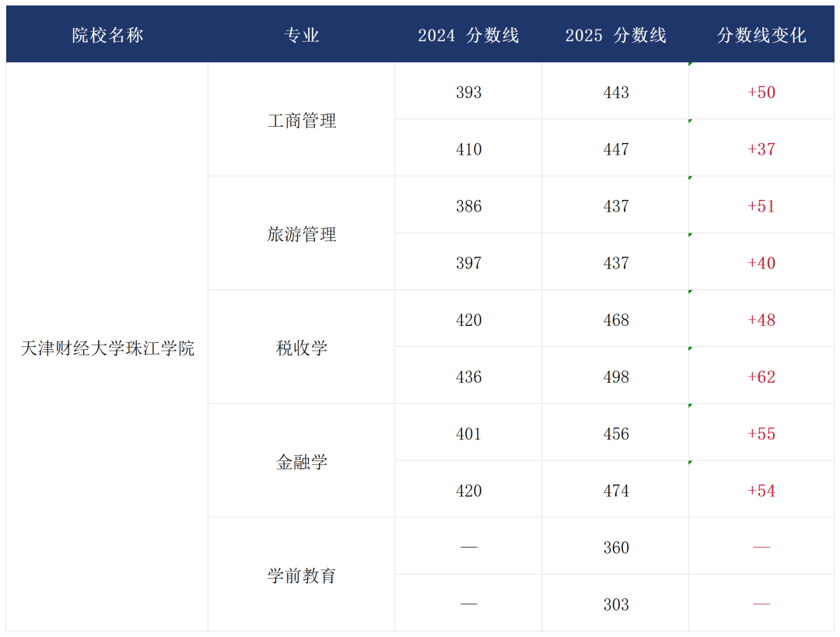The image size is (840, 637).
Task: Click the 旅游管理 major cell
Action: click(x=302, y=234)
